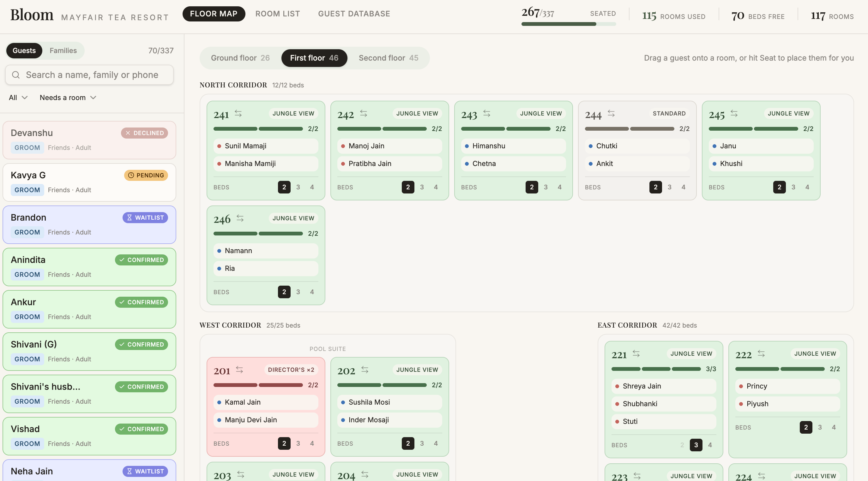Click guest Kamal Jain in room 201
Viewport: 868px width, 481px height.
pos(266,402)
